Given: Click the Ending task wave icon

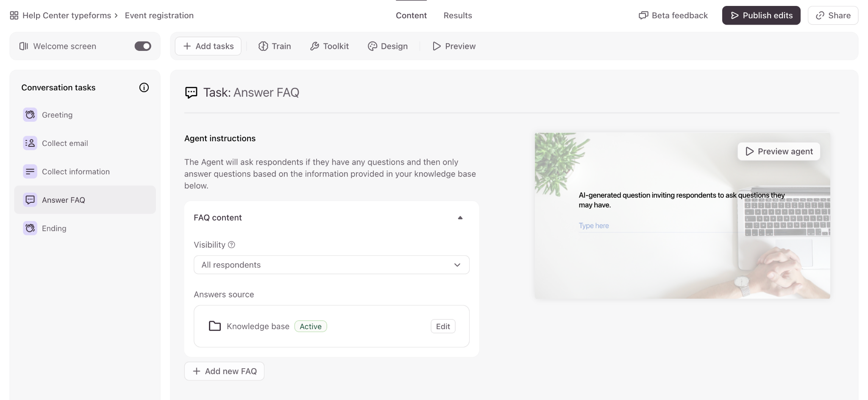Looking at the screenshot, I should (x=30, y=228).
